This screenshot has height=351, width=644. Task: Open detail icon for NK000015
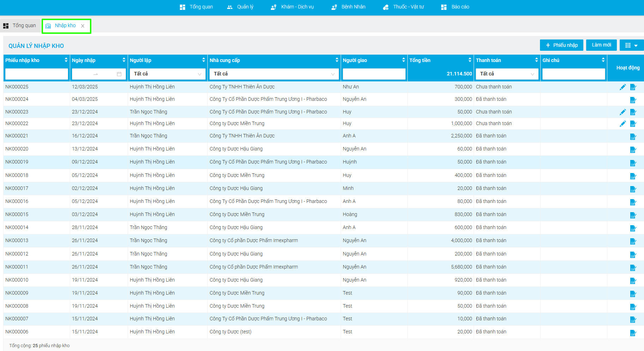pos(633,215)
